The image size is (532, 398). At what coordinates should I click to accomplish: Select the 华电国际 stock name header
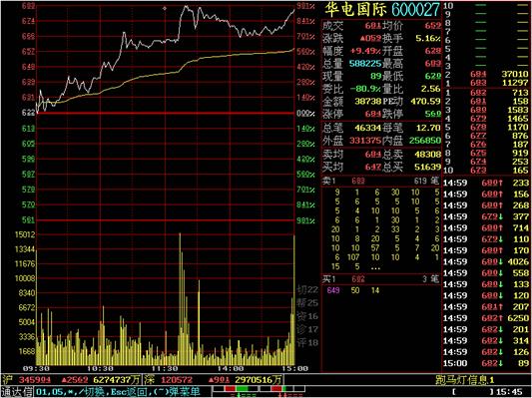(355, 10)
